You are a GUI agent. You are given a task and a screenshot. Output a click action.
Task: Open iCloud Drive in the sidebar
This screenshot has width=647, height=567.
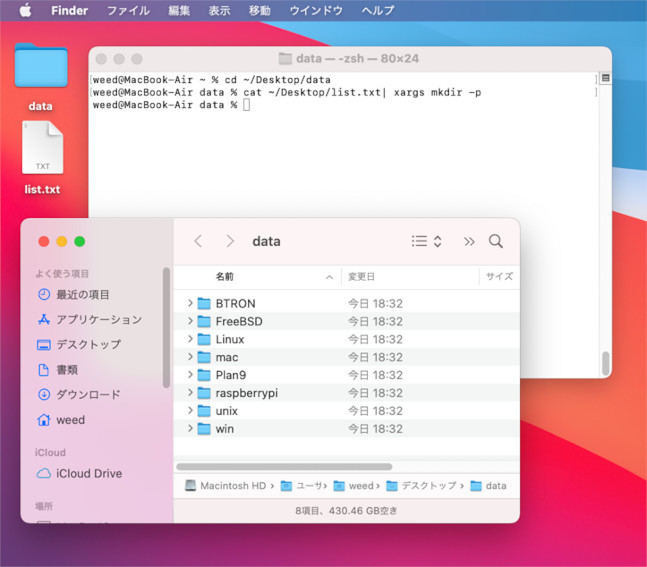pos(79,473)
